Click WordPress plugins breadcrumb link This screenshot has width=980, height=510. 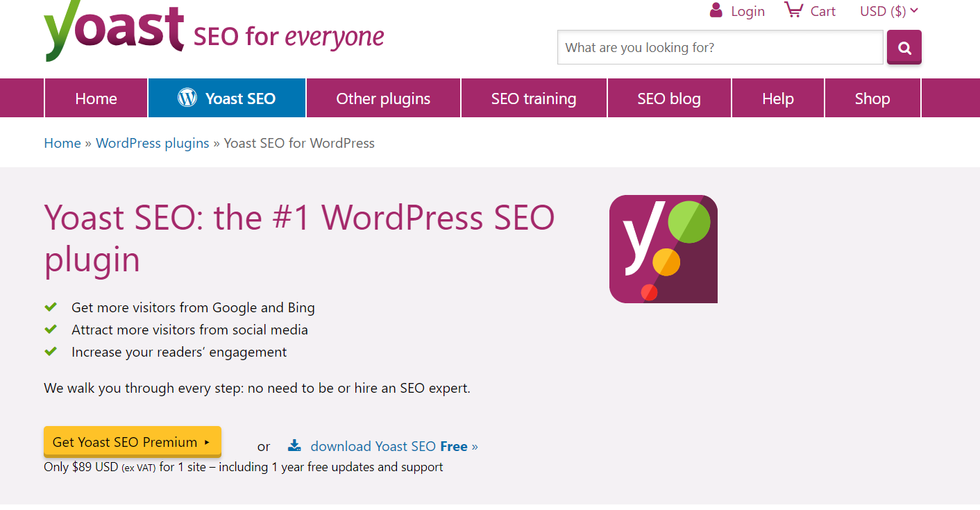[x=153, y=143]
